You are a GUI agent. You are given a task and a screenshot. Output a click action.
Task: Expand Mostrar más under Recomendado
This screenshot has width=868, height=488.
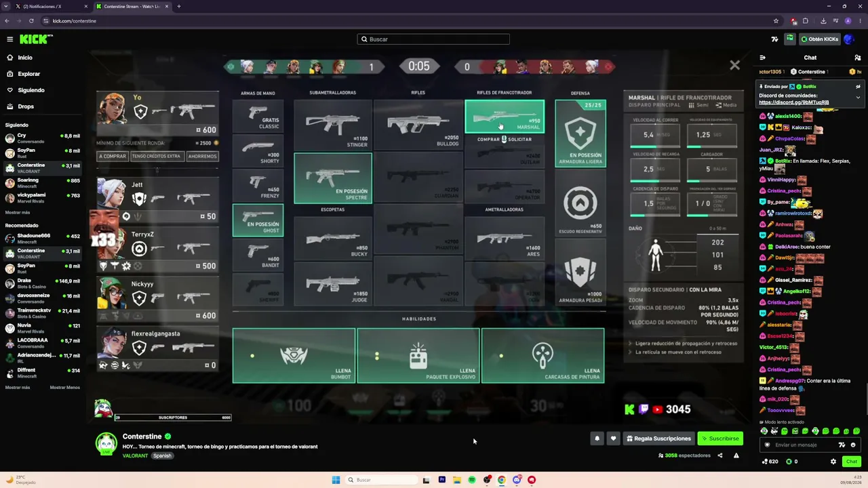pos(18,388)
